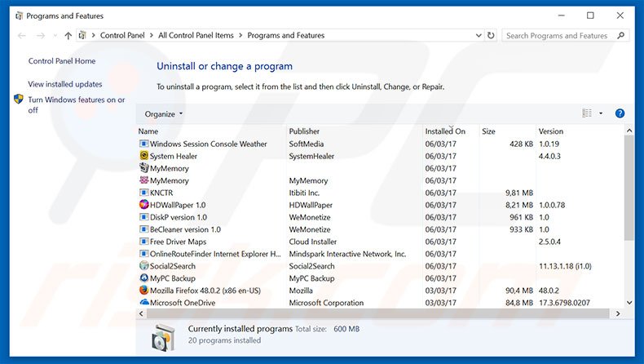Select the SystemHealer publisher cell

click(x=311, y=156)
